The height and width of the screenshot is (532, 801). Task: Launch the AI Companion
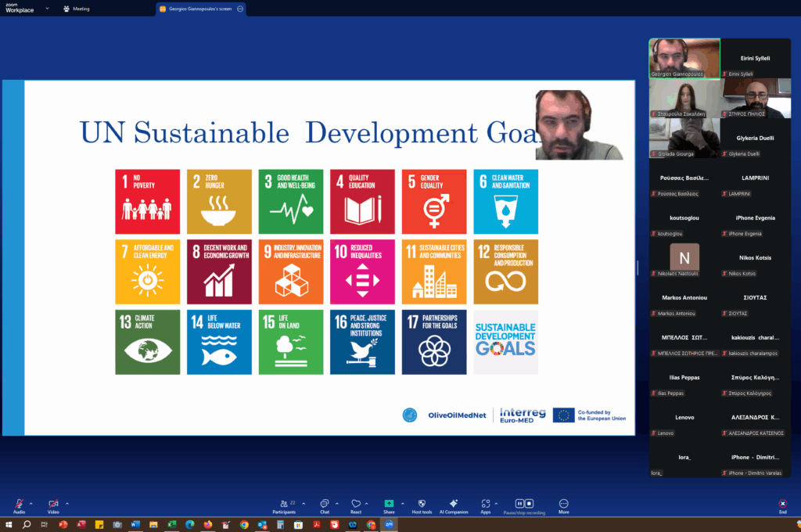(x=453, y=504)
